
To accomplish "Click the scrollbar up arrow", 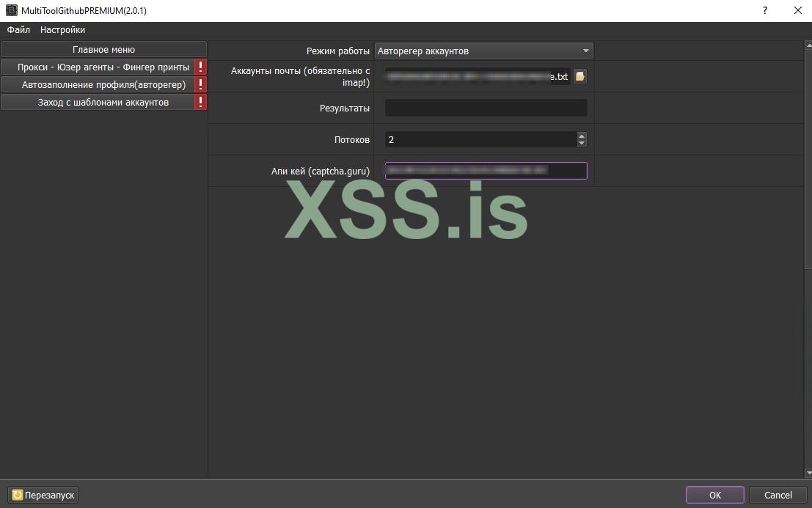I will point(808,46).
